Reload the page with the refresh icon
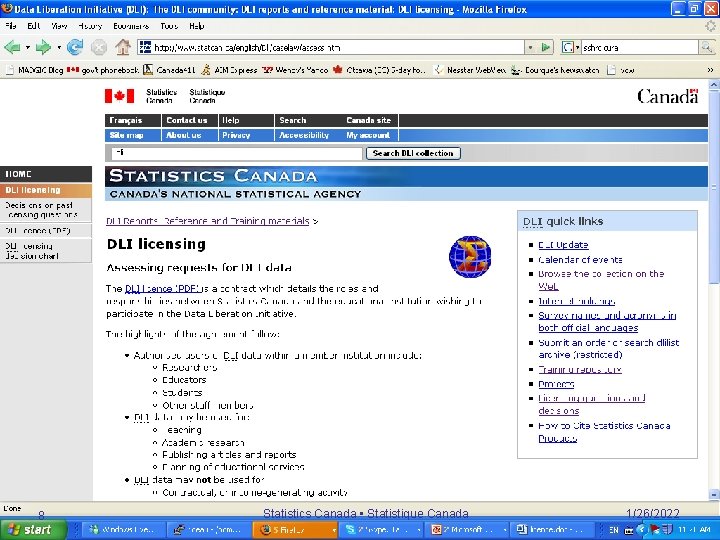 [x=75, y=47]
